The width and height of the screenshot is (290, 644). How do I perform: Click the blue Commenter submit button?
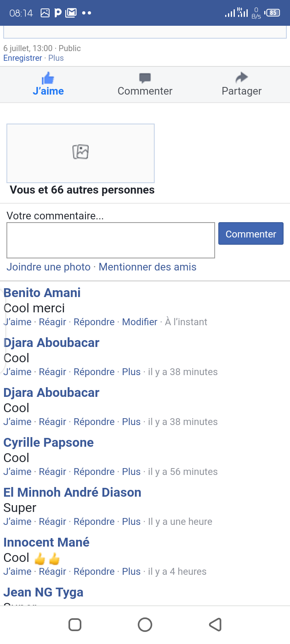coord(251,233)
